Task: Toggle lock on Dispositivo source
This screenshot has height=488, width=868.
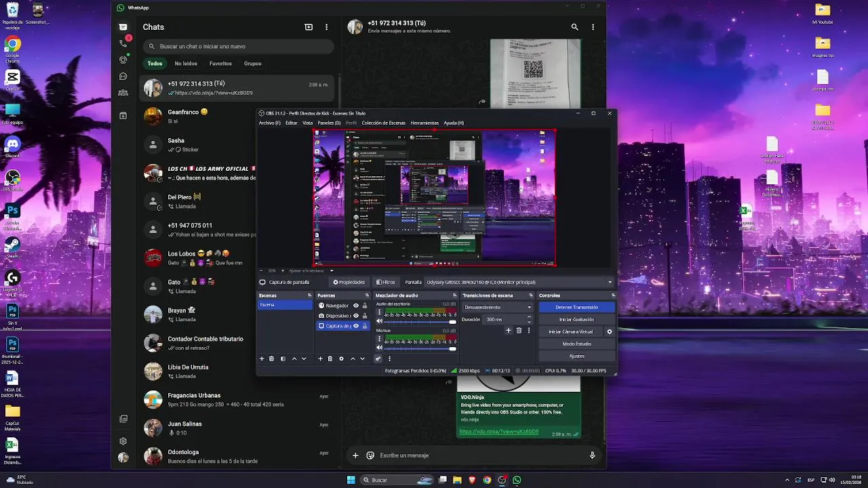Action: (365, 316)
